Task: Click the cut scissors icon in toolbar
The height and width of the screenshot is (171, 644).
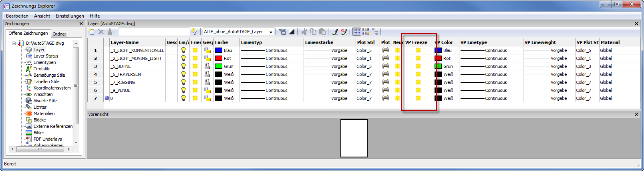Action: pos(304,32)
